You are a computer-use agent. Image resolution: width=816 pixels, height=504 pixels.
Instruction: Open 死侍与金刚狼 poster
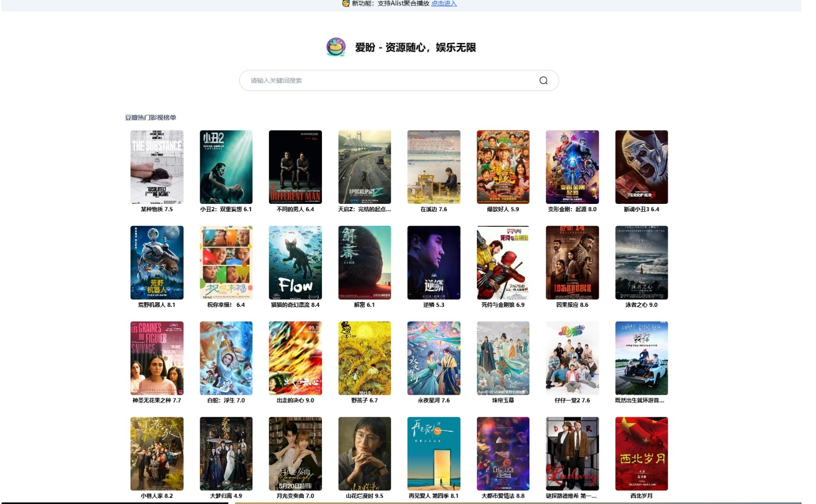click(503, 263)
